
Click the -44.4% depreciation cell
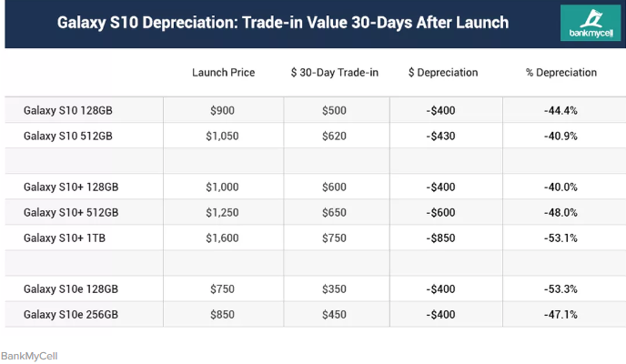[560, 110]
